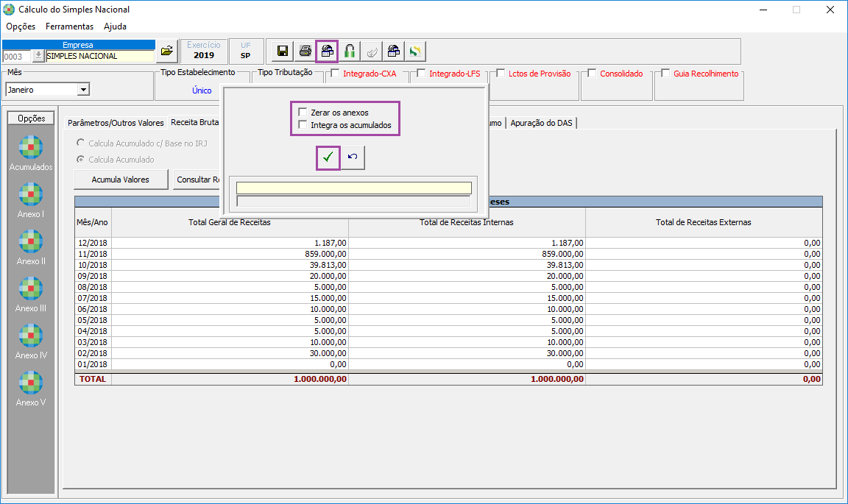Select the 09/2018 row label
The height and width of the screenshot is (504, 848).
(92, 277)
